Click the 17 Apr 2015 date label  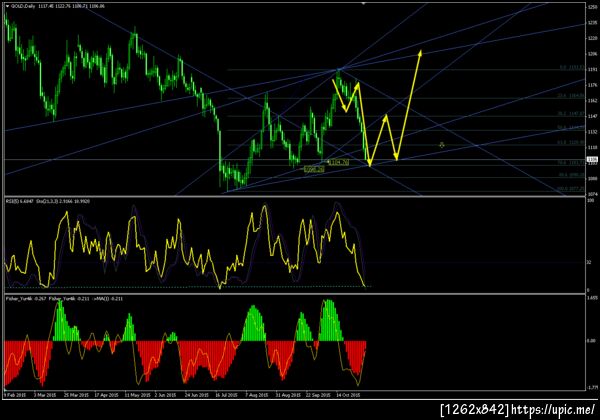[x=106, y=395]
